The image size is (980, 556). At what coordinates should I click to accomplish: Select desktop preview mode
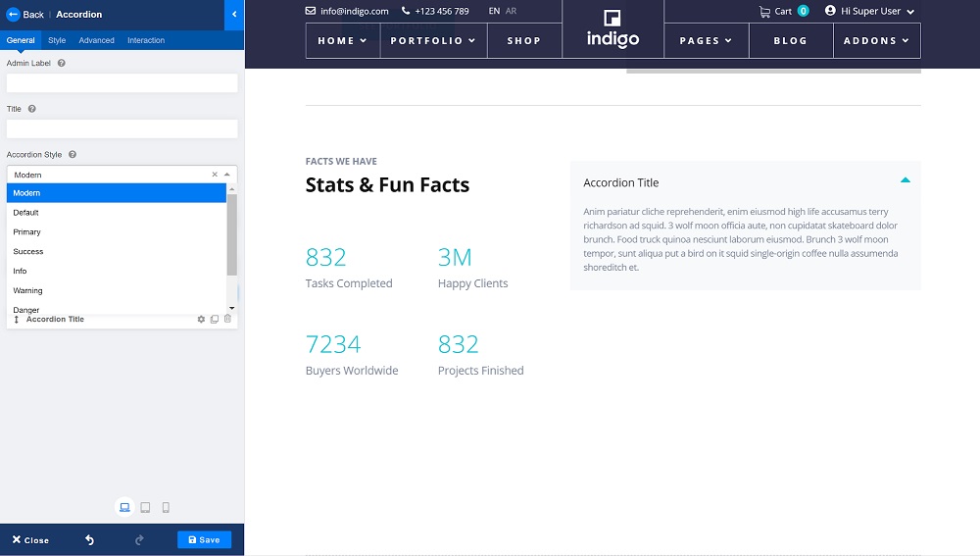(x=124, y=508)
